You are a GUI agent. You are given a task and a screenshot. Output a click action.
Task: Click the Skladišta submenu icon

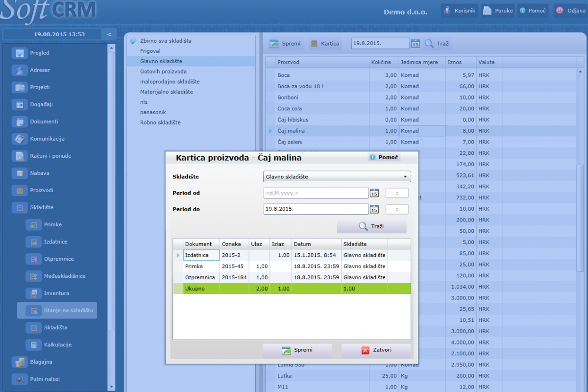tap(33, 327)
